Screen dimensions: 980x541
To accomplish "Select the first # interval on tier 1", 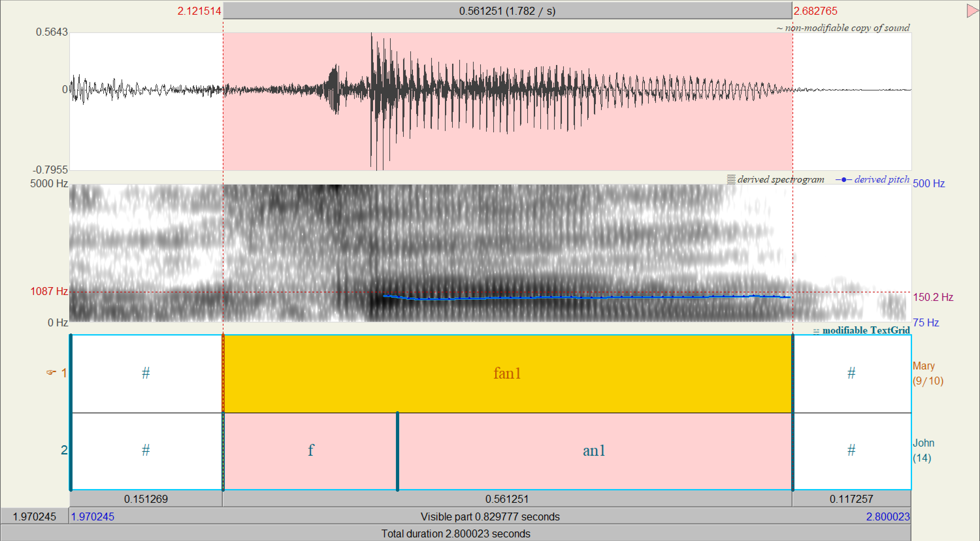I will click(x=146, y=374).
